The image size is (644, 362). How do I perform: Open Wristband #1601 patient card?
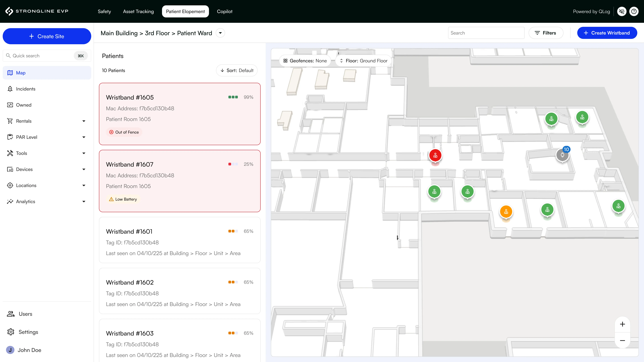point(180,240)
